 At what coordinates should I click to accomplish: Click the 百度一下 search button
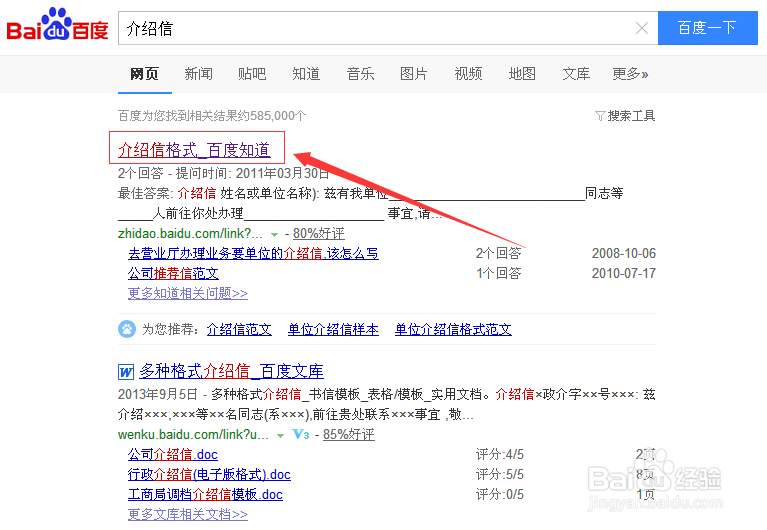[x=707, y=28]
